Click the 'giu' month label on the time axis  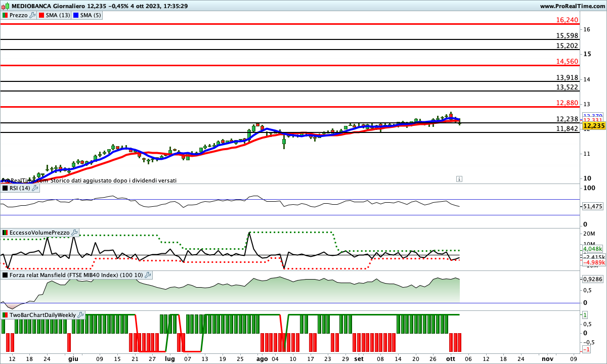73,358
